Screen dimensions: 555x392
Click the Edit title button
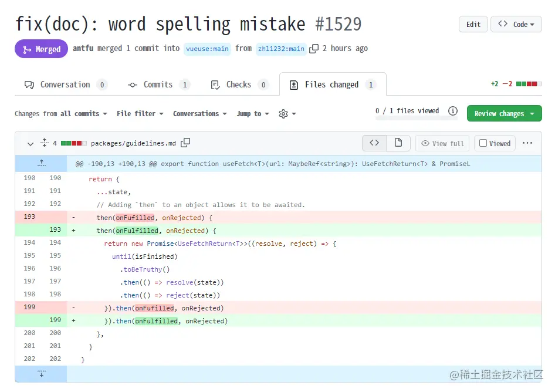coord(473,25)
